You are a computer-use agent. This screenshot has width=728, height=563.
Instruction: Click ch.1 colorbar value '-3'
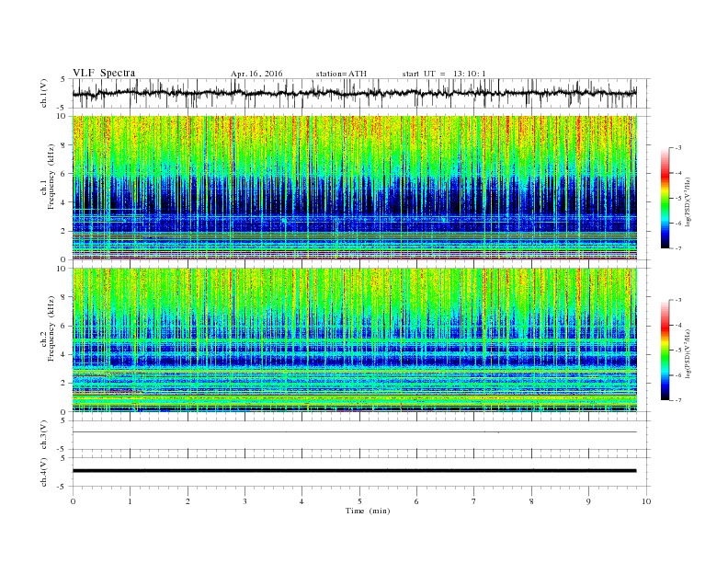pos(677,148)
